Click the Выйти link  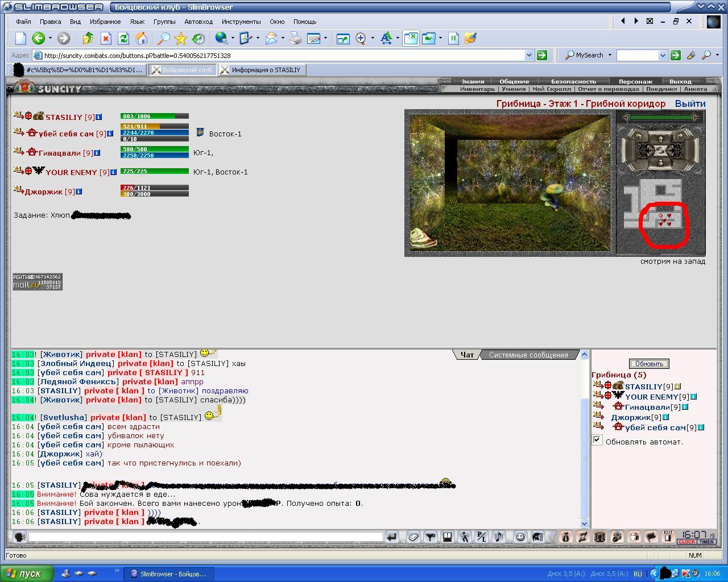click(x=690, y=103)
